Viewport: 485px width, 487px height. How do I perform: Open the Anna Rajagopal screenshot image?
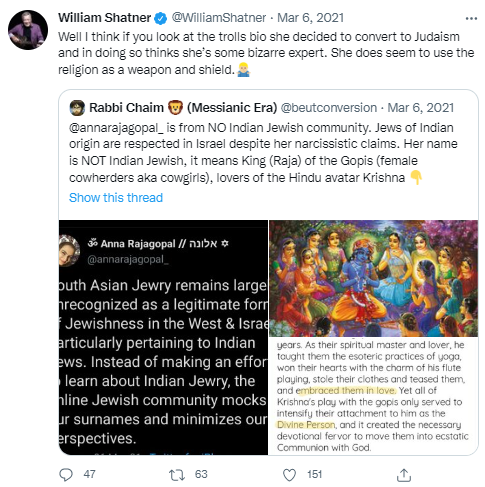(163, 337)
